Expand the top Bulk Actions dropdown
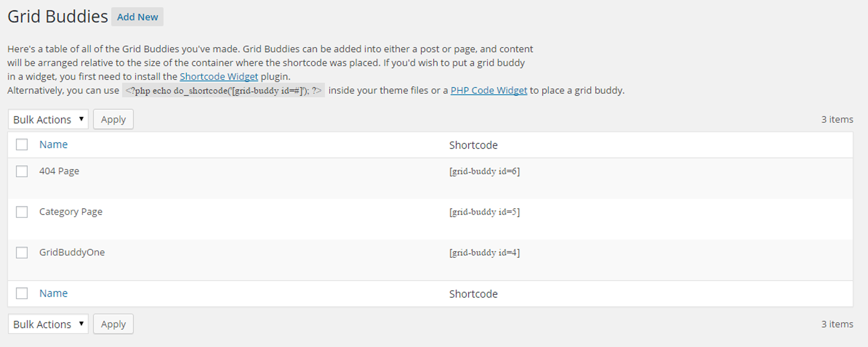Viewport: 868px width, 347px height. point(48,119)
